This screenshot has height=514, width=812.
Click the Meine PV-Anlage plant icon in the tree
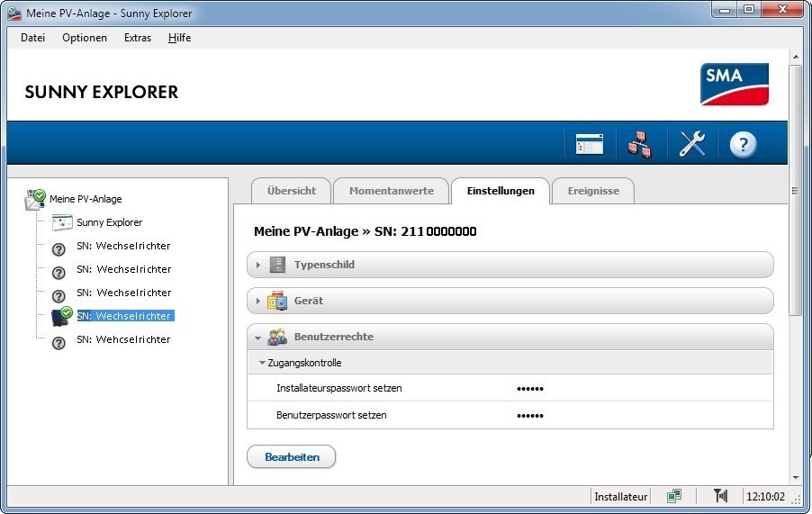coord(35,199)
